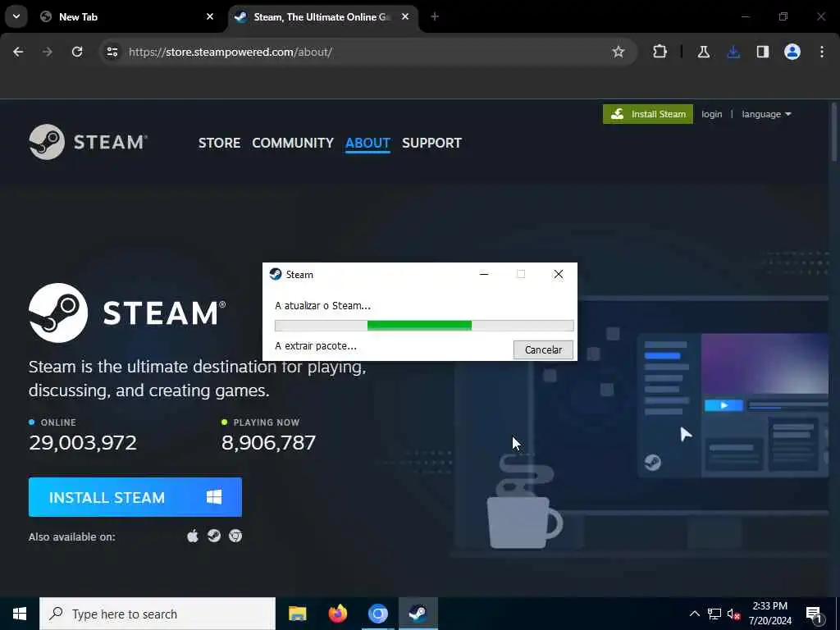The height and width of the screenshot is (630, 840).
Task: Click the taskbar search box
Action: point(157,614)
